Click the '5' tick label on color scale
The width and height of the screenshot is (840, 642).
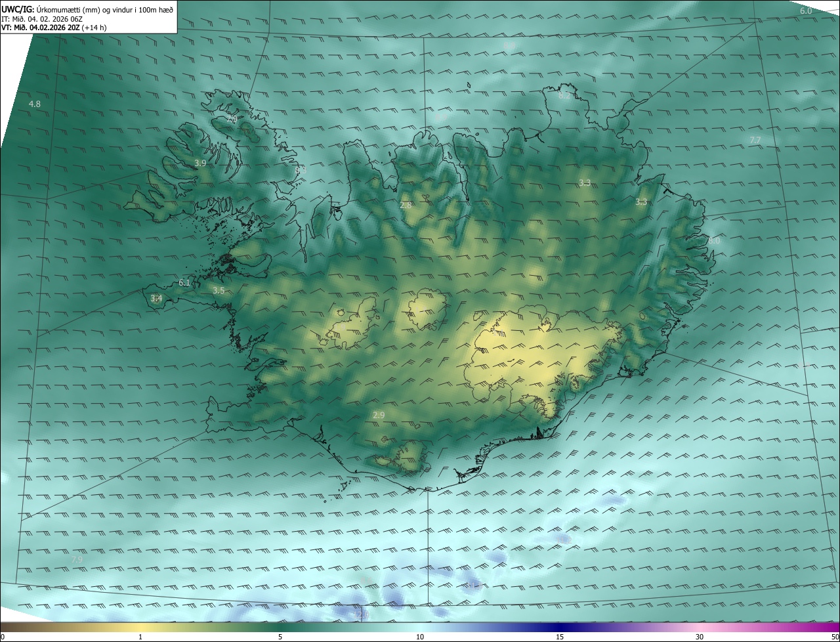point(280,637)
